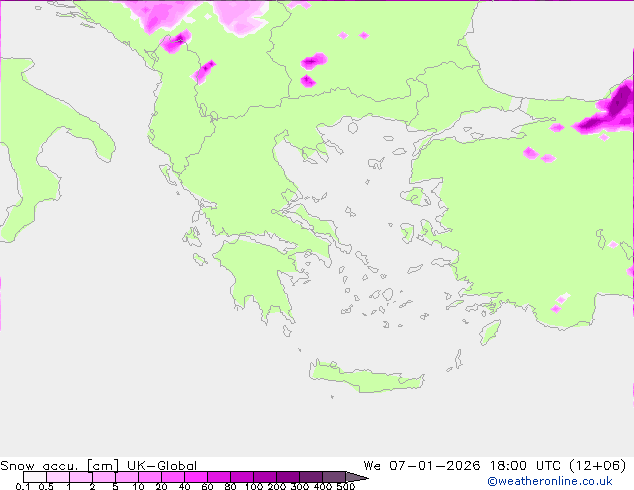Open the weatheronline.co.uk copyright link
Image resolution: width=634 pixels, height=490 pixels.
[549, 481]
